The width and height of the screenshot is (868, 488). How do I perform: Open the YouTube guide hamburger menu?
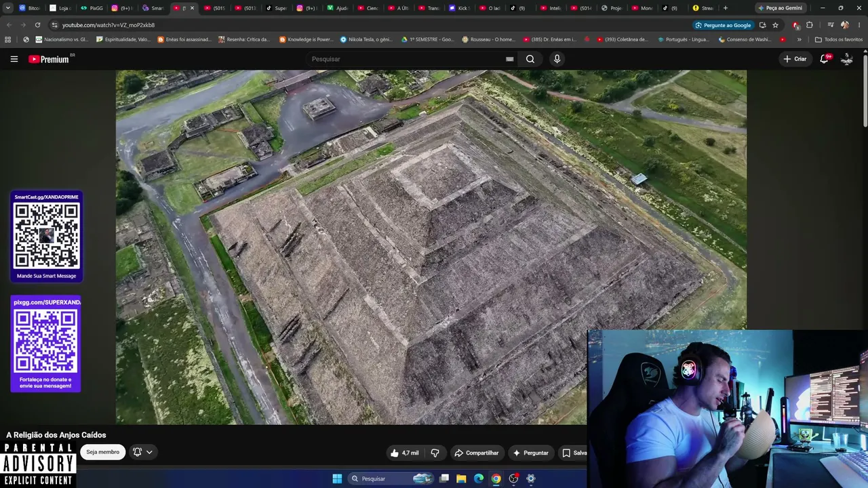14,59
